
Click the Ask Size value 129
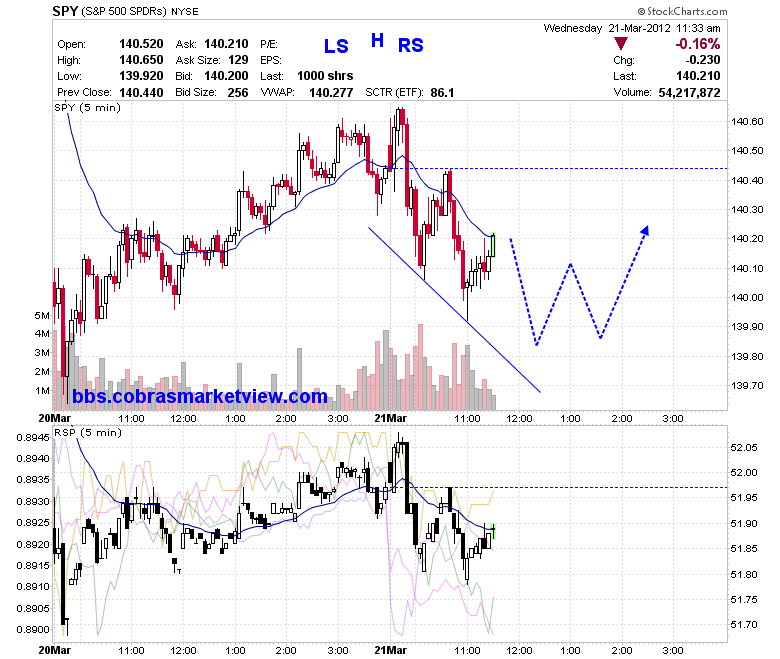tap(238, 60)
